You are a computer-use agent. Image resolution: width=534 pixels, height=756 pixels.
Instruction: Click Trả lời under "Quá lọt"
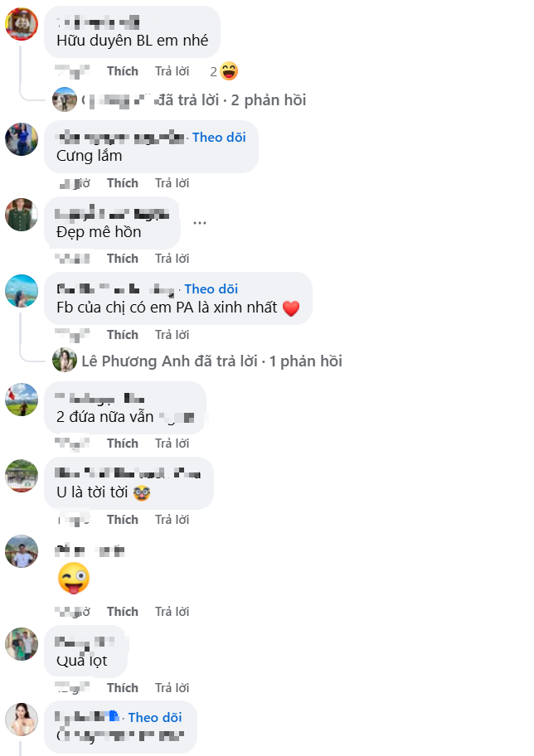coord(172,687)
